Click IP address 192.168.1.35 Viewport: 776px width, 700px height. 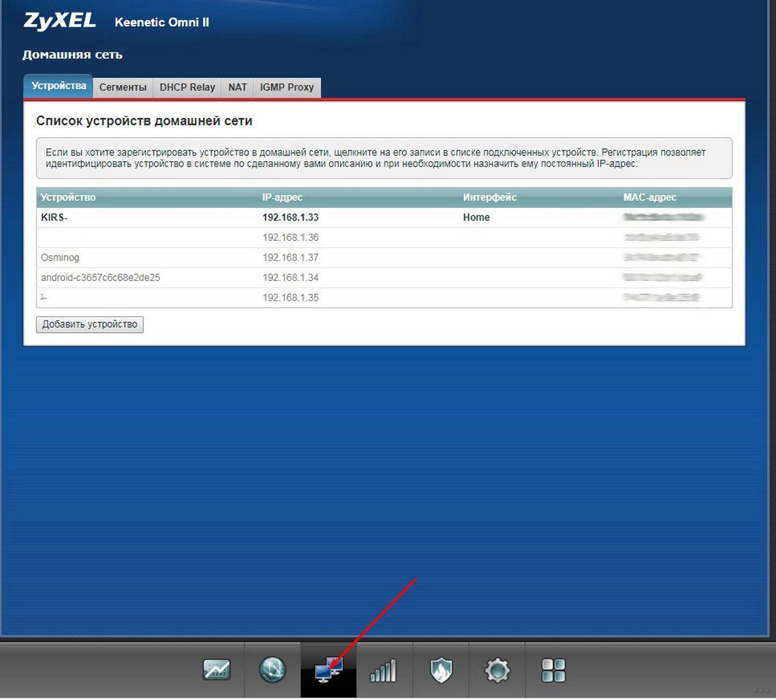pyautogui.click(x=291, y=298)
